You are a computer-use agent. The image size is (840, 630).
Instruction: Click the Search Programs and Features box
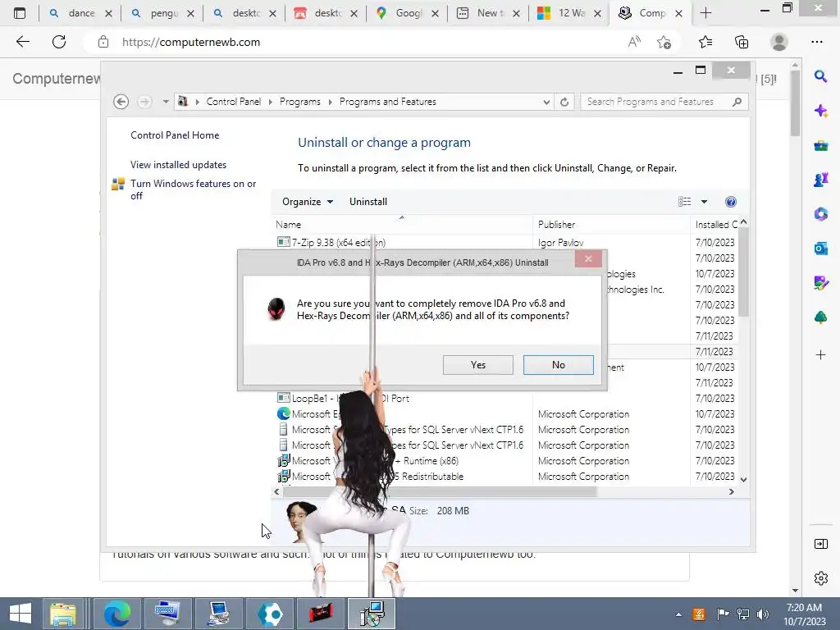pos(664,102)
